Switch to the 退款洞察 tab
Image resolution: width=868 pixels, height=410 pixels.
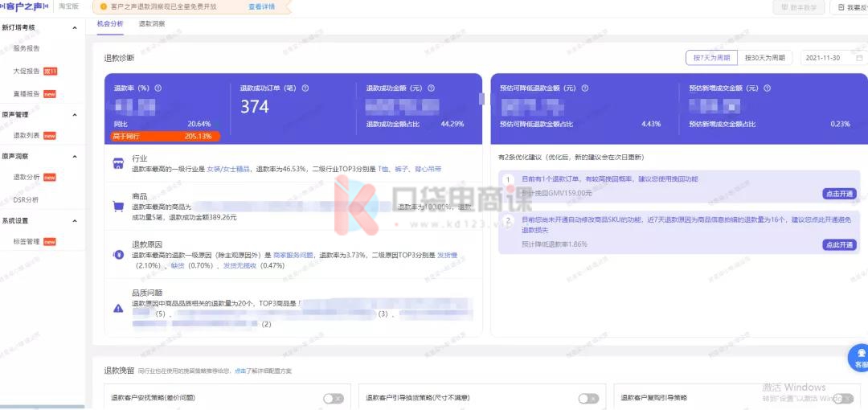click(x=152, y=24)
